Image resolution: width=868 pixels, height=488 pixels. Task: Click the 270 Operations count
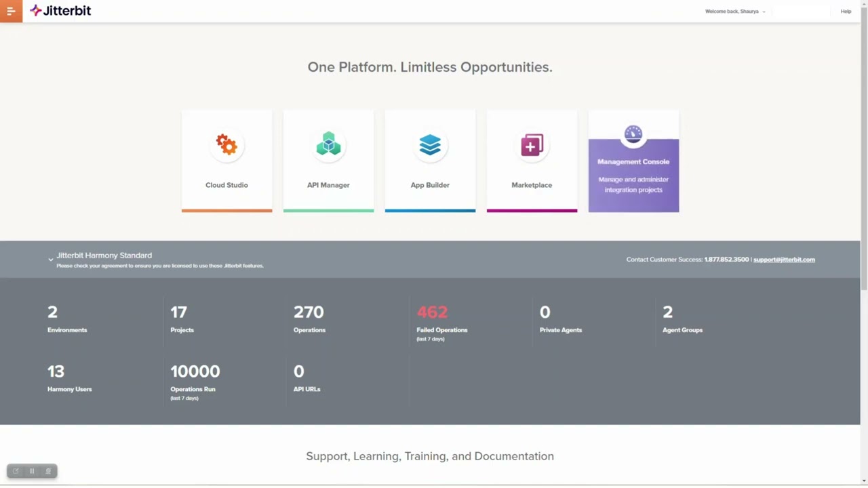click(309, 312)
